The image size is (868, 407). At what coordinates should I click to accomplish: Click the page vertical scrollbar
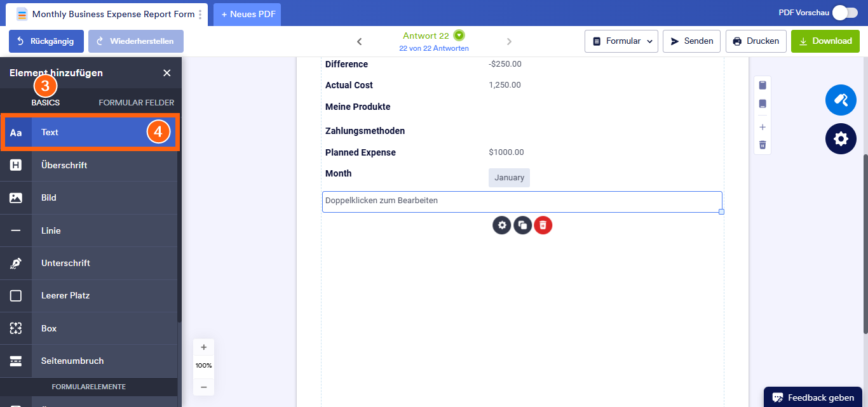(865, 244)
